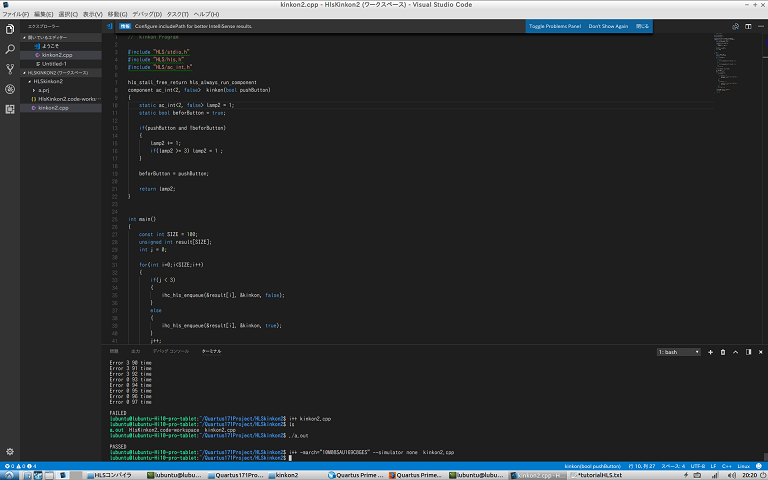Add a new terminal with plus icon

[x=710, y=352]
